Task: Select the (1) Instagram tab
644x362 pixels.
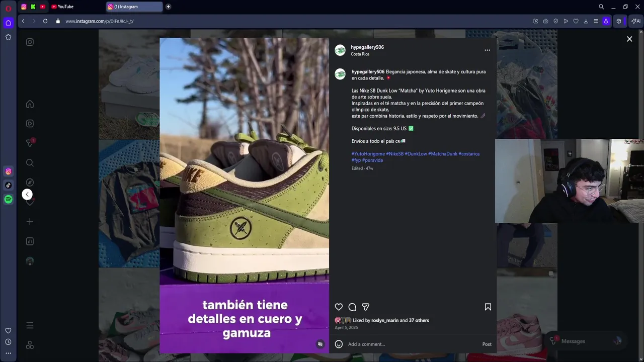Action: 134,7
